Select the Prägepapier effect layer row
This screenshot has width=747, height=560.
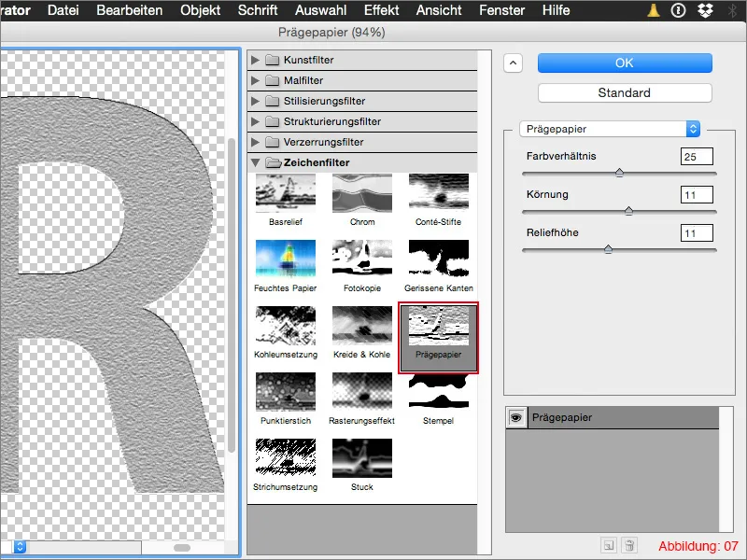pos(613,417)
